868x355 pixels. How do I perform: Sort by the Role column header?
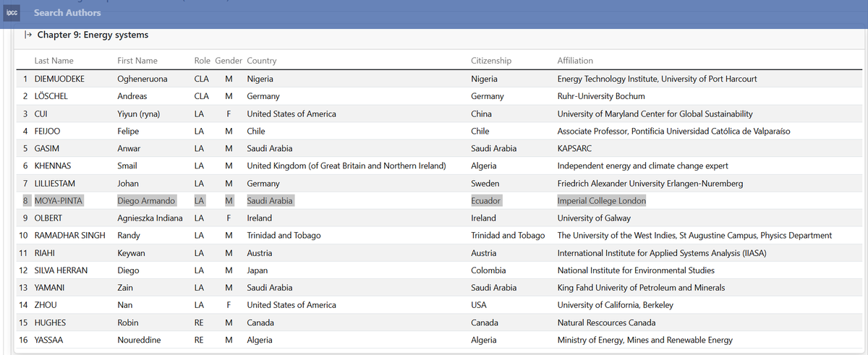pyautogui.click(x=202, y=61)
